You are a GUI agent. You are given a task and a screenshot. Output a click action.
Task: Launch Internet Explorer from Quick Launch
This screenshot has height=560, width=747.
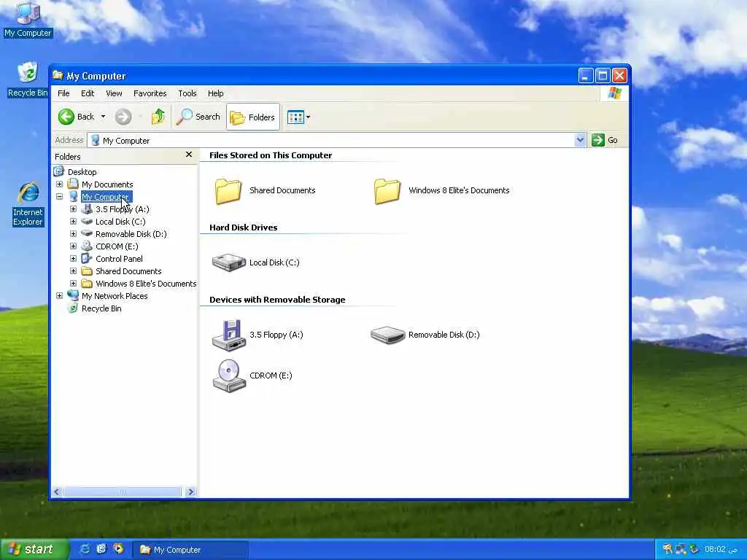(x=85, y=549)
